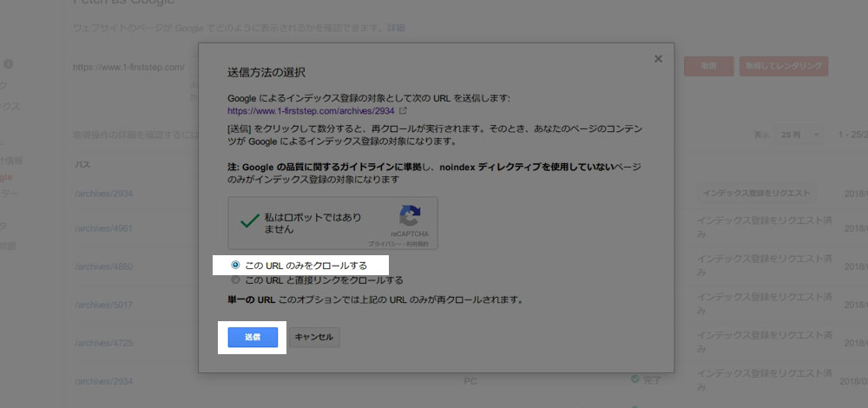The height and width of the screenshot is (408, 868).
Task: Click the green 完了 status check icon
Action: [635, 379]
